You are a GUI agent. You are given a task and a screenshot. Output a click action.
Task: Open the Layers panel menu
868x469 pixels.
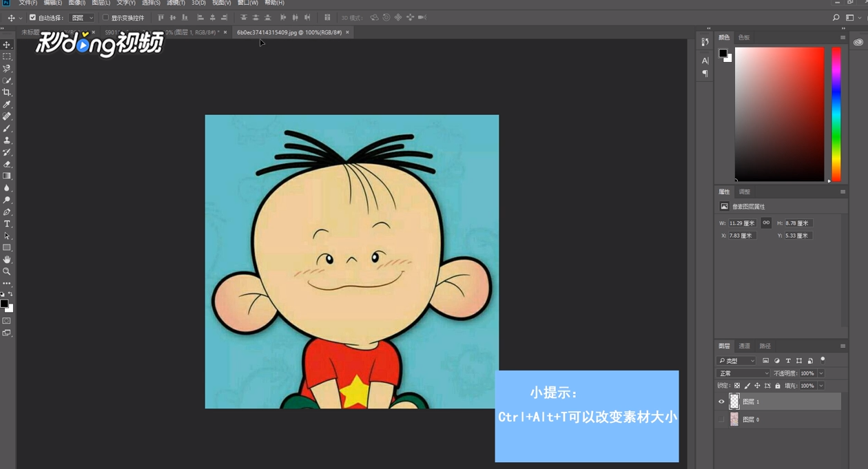(x=843, y=346)
